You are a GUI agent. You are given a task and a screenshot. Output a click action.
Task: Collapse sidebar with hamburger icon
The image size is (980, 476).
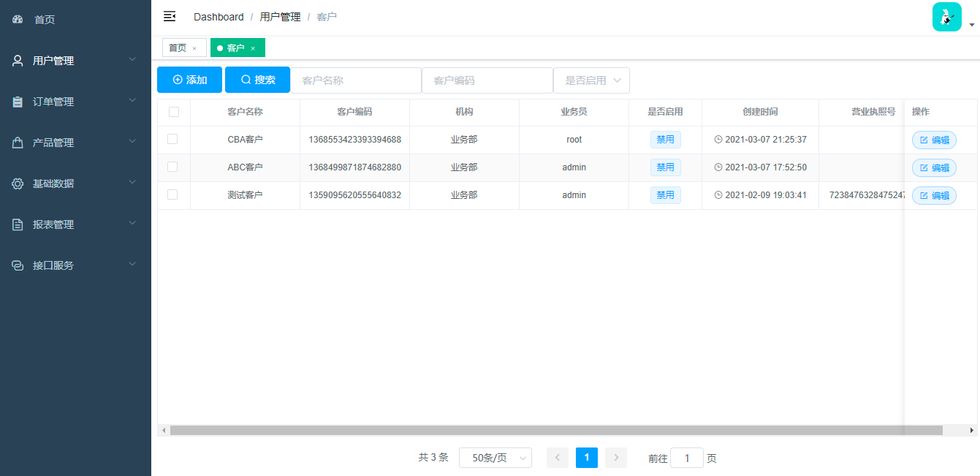[170, 16]
